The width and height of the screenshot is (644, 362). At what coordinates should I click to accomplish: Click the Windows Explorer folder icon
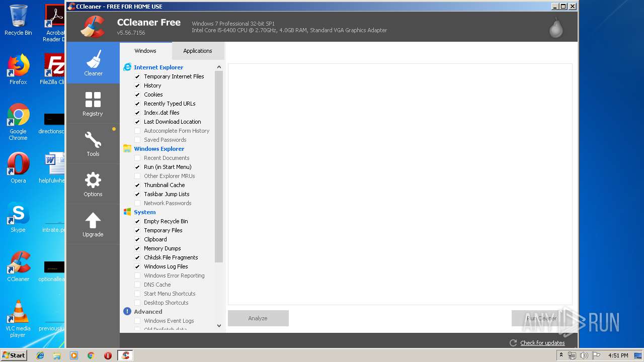127,149
